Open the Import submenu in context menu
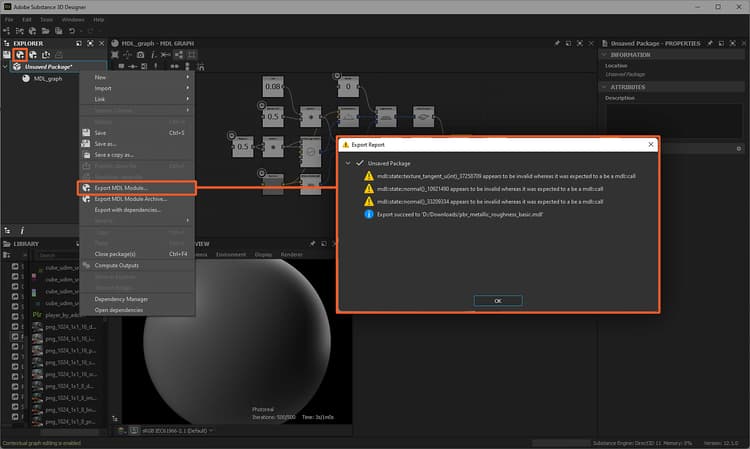This screenshot has width=750, height=449. (137, 88)
